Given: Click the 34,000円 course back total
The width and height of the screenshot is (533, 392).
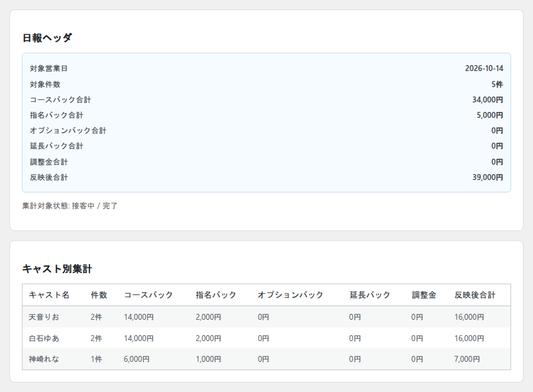Looking at the screenshot, I should pyautogui.click(x=488, y=99).
